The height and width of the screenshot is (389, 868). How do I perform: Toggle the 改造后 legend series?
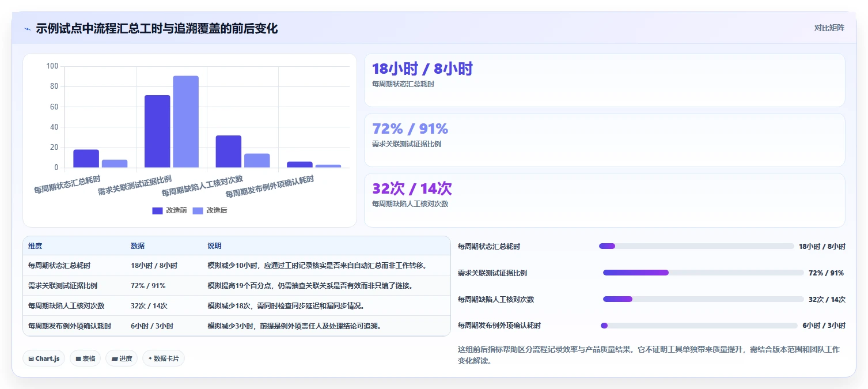click(x=210, y=210)
